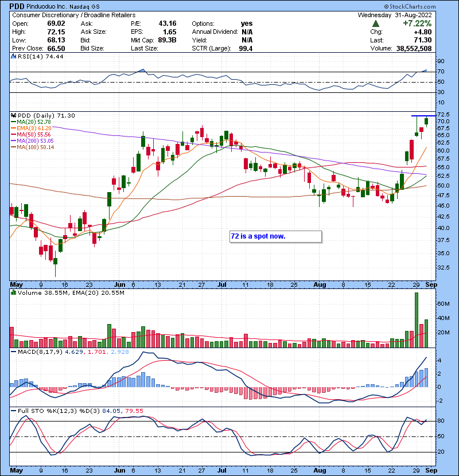Click the 72.5 label on the price axis
Viewport: 459px width, 476px height.
point(443,115)
